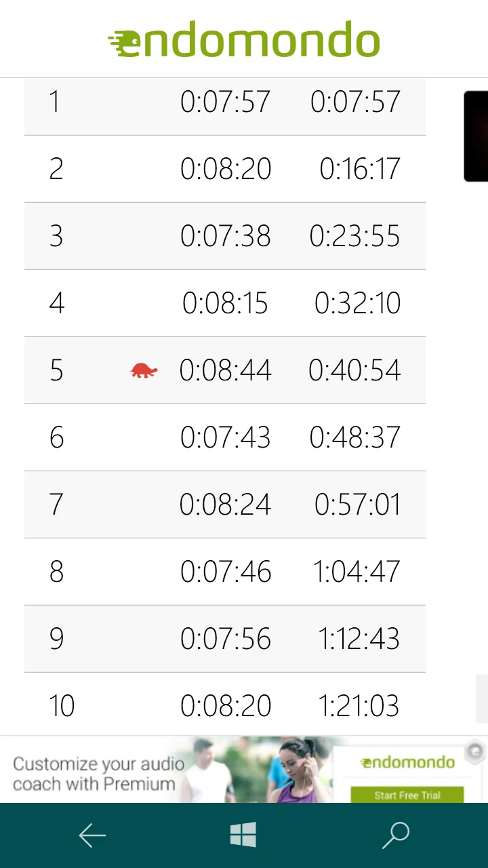The width and height of the screenshot is (488, 868).
Task: Tap the Windows Start button
Action: (x=243, y=835)
